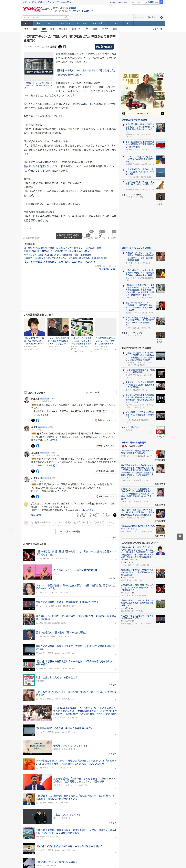The image size is (186, 868).
Task: Click the keyword search magnifier button
Action: pyautogui.click(x=66, y=18)
